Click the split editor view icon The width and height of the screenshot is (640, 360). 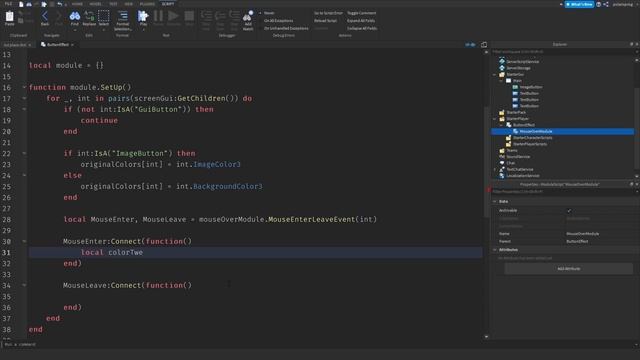pos(484,44)
